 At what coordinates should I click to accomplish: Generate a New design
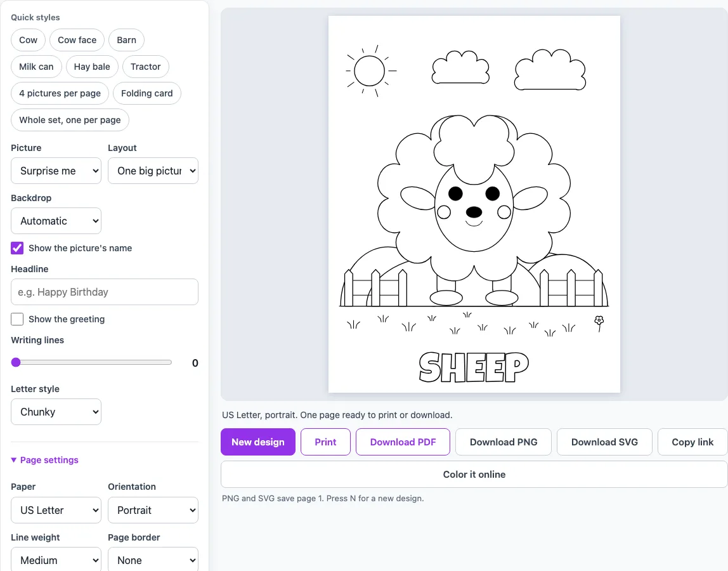click(x=258, y=442)
